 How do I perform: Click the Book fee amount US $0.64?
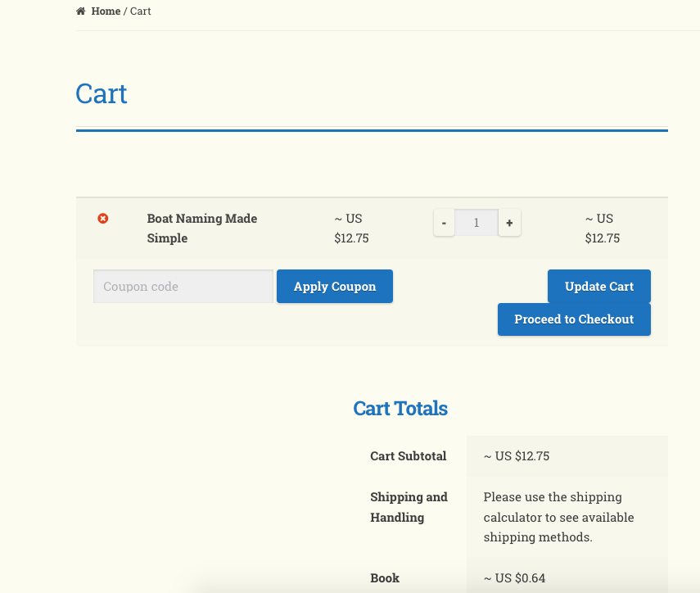click(514, 578)
